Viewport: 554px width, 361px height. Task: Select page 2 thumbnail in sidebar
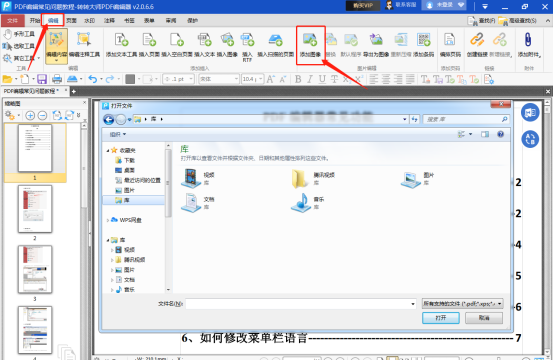click(x=35, y=209)
